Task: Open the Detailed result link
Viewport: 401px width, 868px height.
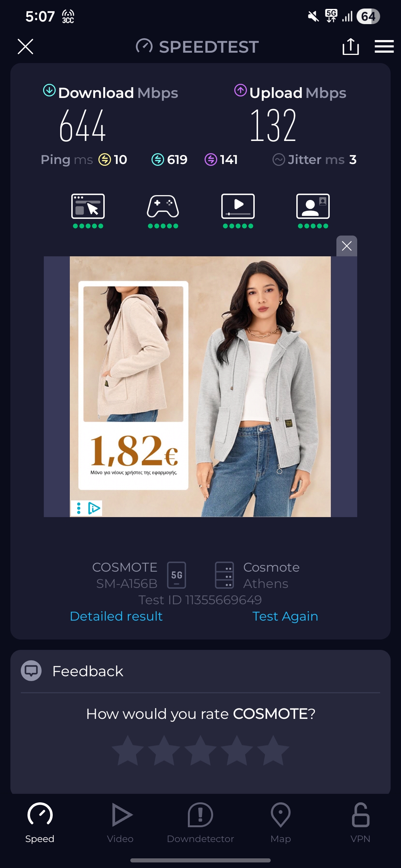Action: [x=116, y=616]
